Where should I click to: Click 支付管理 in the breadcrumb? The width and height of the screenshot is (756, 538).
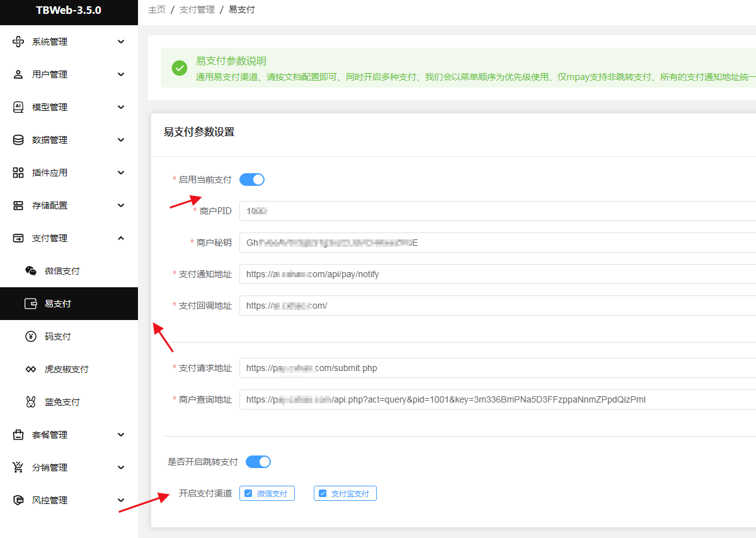point(197,10)
